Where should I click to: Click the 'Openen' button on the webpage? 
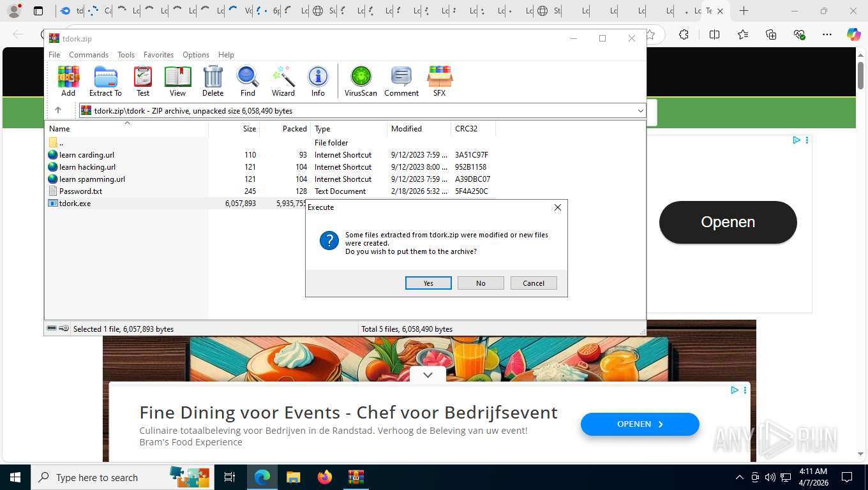[x=728, y=222]
